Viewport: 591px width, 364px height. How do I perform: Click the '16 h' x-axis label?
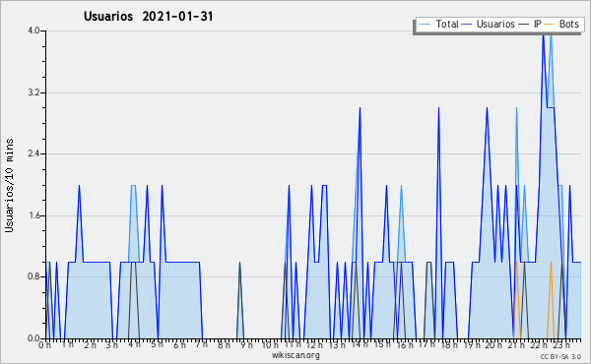click(405, 344)
